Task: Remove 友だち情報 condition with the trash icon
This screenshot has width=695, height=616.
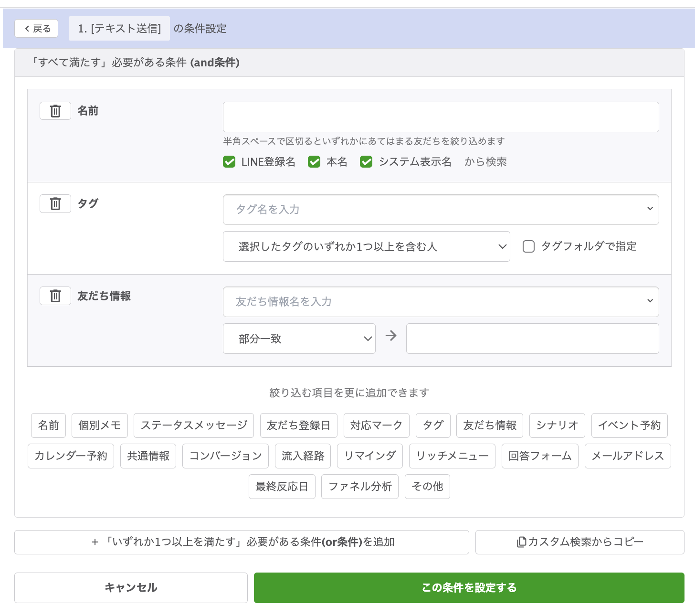Action: click(x=55, y=296)
